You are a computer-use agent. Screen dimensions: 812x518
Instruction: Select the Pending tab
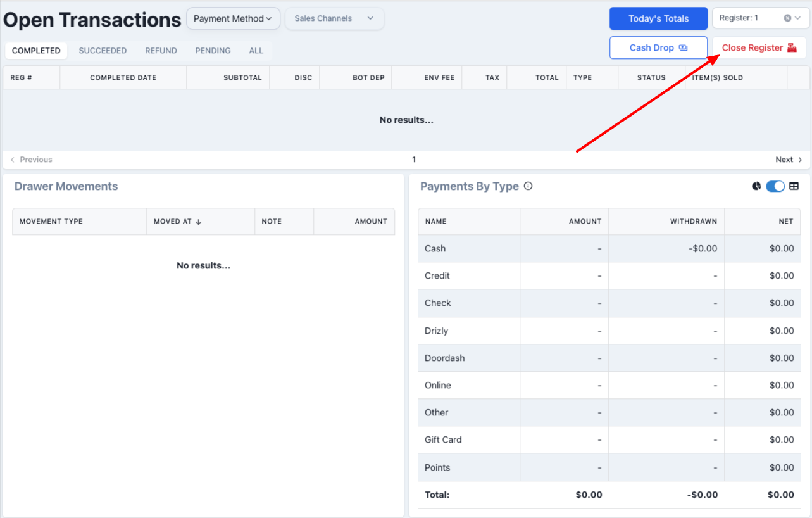click(x=213, y=51)
